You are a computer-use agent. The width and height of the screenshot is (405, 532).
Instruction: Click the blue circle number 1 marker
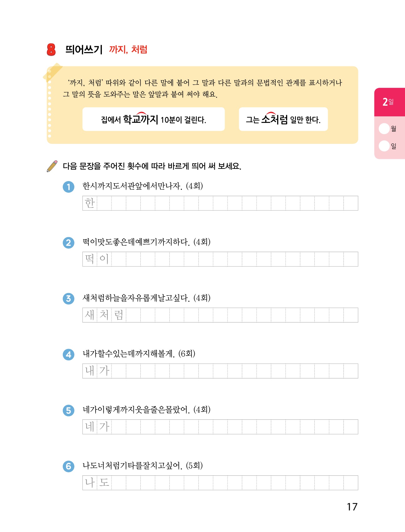(x=68, y=187)
